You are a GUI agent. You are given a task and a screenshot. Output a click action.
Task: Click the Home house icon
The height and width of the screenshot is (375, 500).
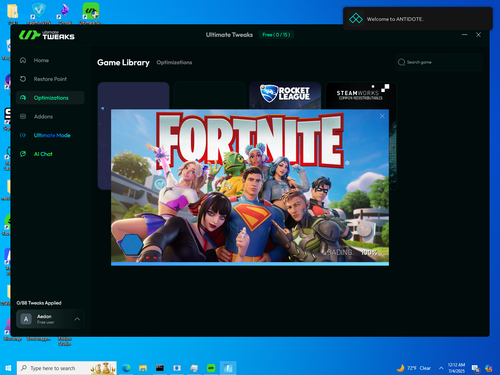tap(23, 60)
